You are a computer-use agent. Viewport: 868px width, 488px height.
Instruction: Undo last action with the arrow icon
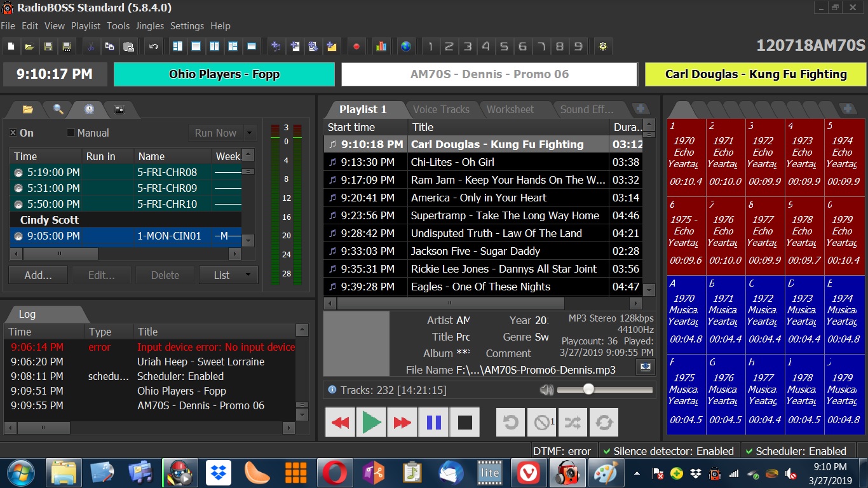[153, 46]
